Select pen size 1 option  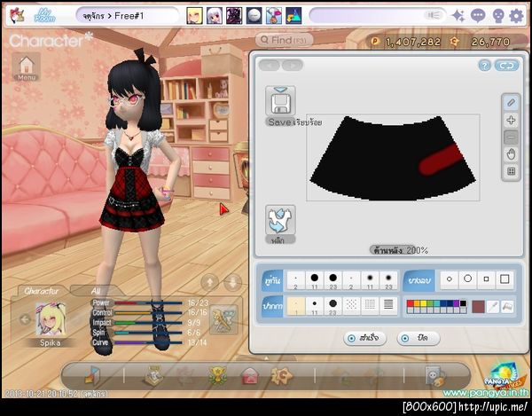[x=295, y=306]
